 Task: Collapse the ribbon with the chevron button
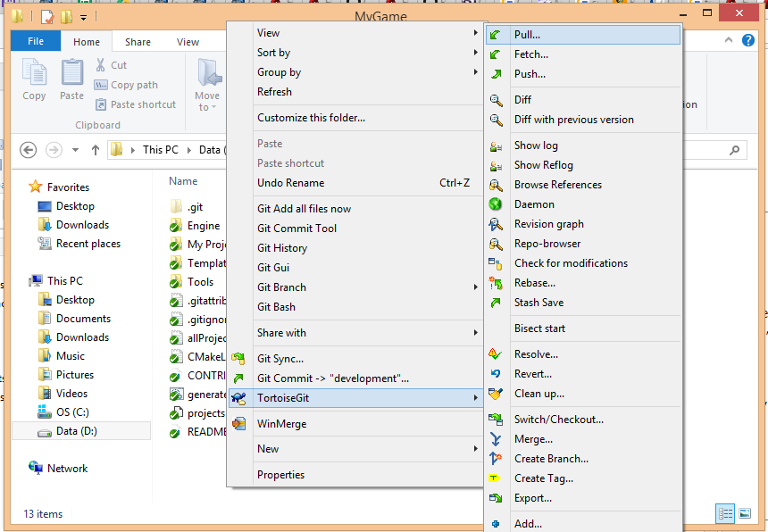pyautogui.click(x=729, y=40)
